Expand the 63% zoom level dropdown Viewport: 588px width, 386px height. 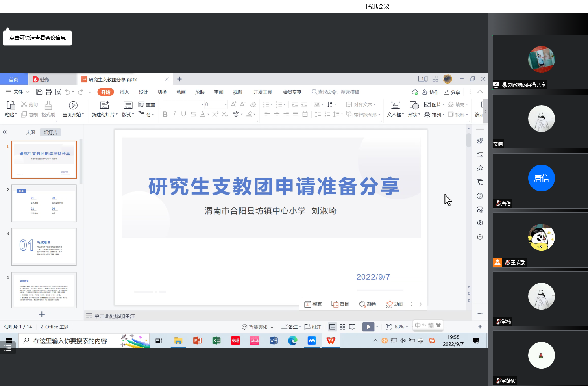[407, 327]
